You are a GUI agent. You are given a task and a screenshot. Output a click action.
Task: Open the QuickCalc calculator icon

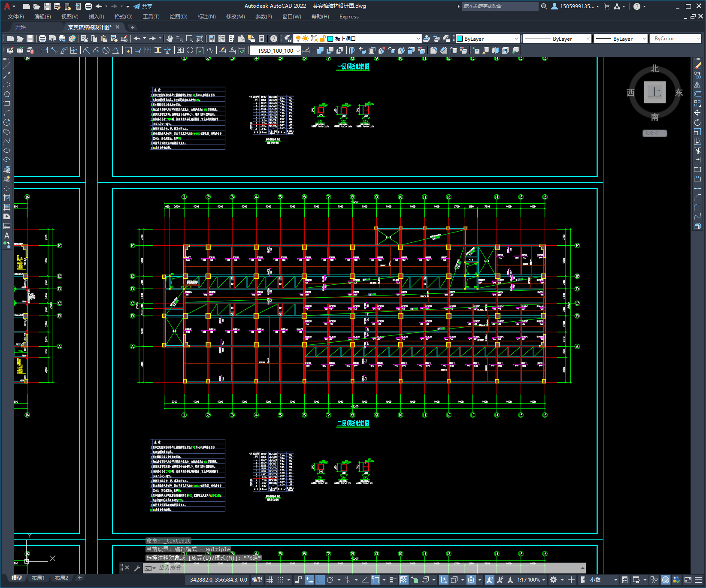pyautogui.click(x=261, y=39)
